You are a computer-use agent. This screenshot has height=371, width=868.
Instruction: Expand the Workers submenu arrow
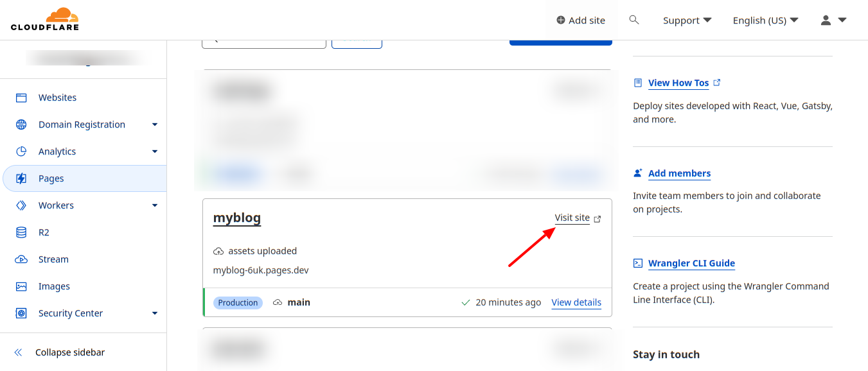(x=155, y=205)
